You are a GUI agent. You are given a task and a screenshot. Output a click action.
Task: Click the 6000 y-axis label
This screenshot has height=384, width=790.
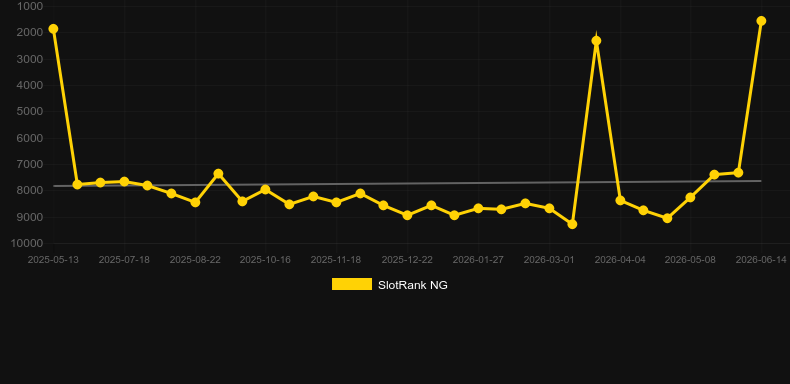[30, 138]
